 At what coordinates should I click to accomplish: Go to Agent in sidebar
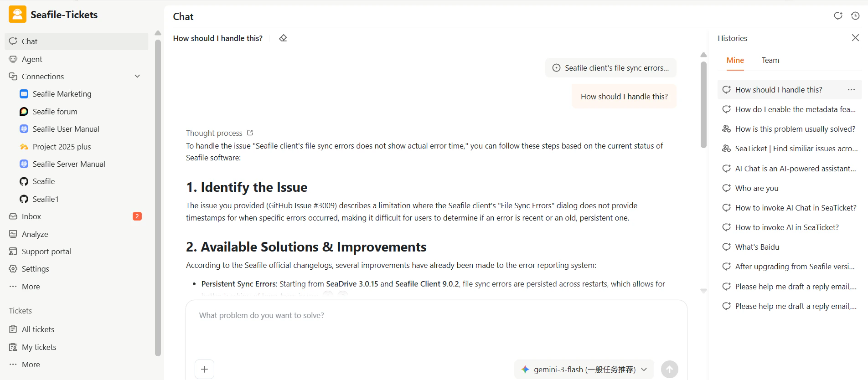tap(76, 59)
